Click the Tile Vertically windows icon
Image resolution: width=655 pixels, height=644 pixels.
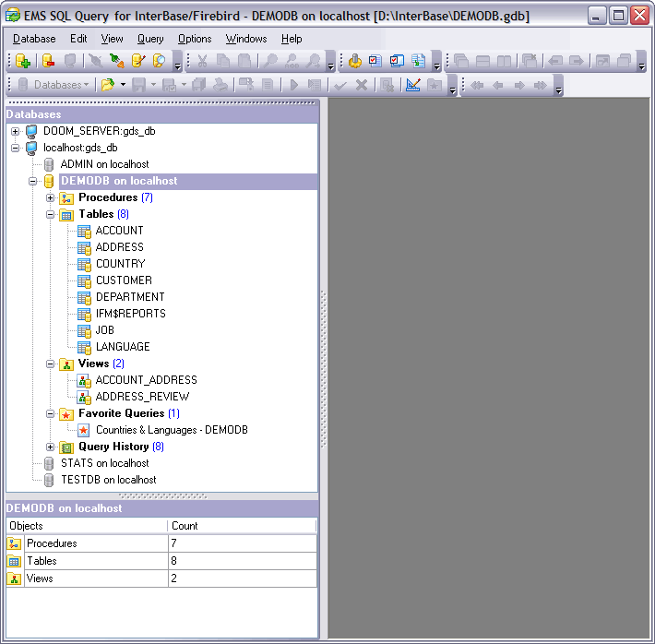tap(504, 61)
